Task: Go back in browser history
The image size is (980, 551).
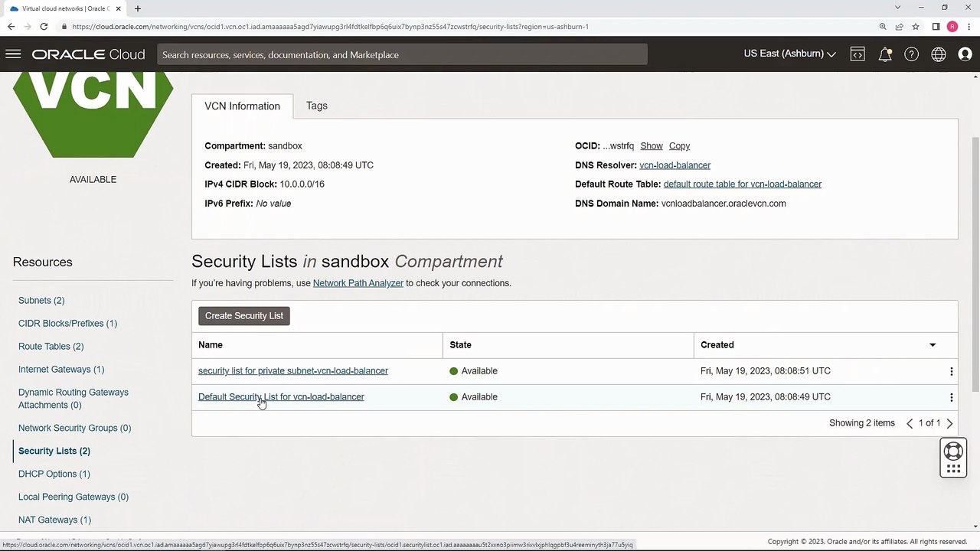Action: pyautogui.click(x=11, y=27)
